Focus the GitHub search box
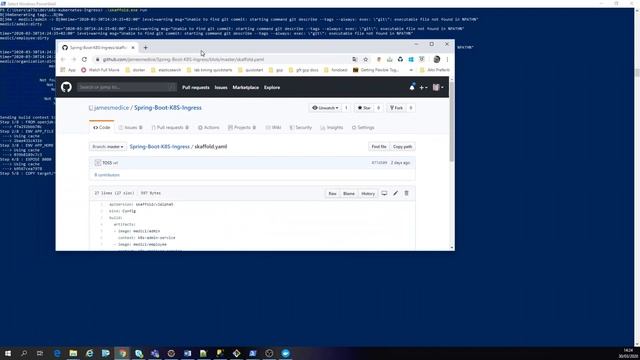Viewport: 640px width, 360px height. [127, 87]
